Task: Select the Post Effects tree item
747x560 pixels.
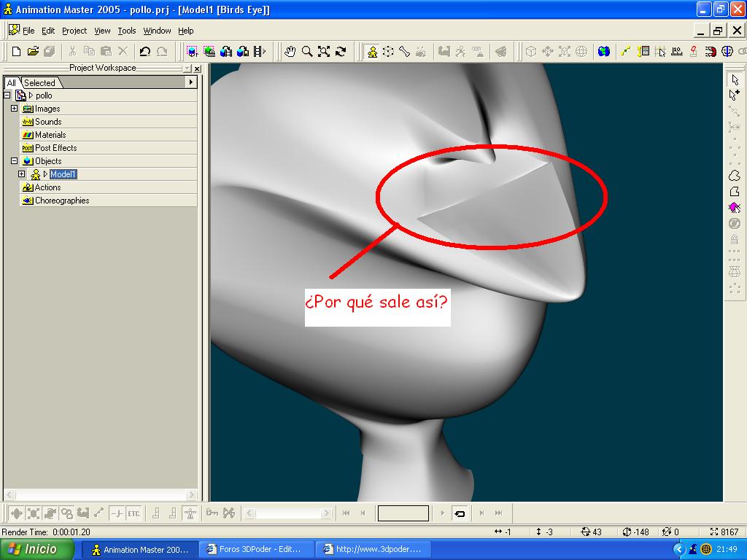Action: click(55, 148)
